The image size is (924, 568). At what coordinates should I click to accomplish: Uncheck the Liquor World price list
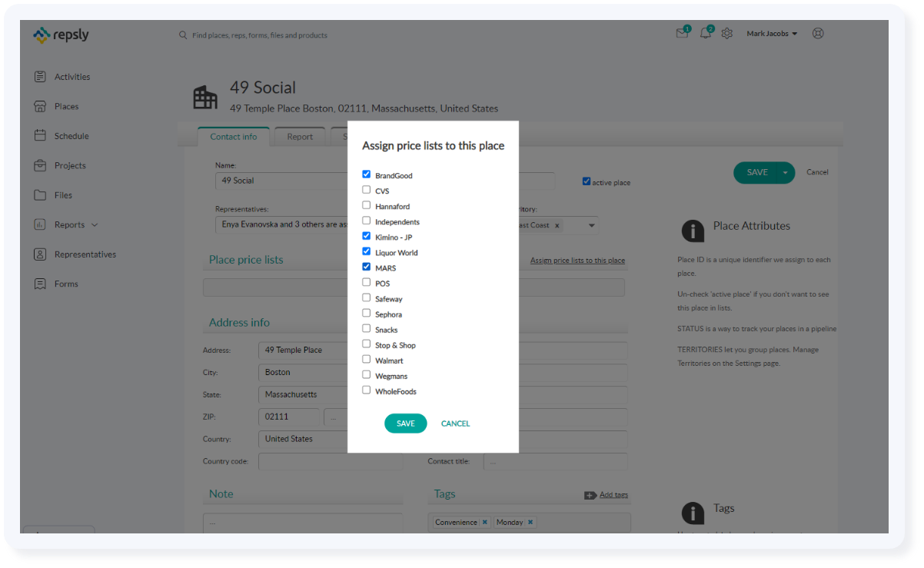367,251
